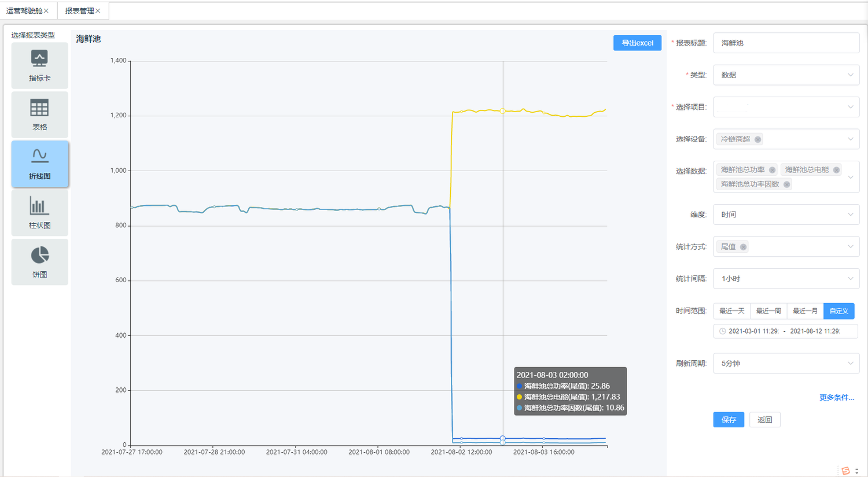Click the x-axis label 2021-07-27 17:00:00
The width and height of the screenshot is (868, 477).
(132, 452)
